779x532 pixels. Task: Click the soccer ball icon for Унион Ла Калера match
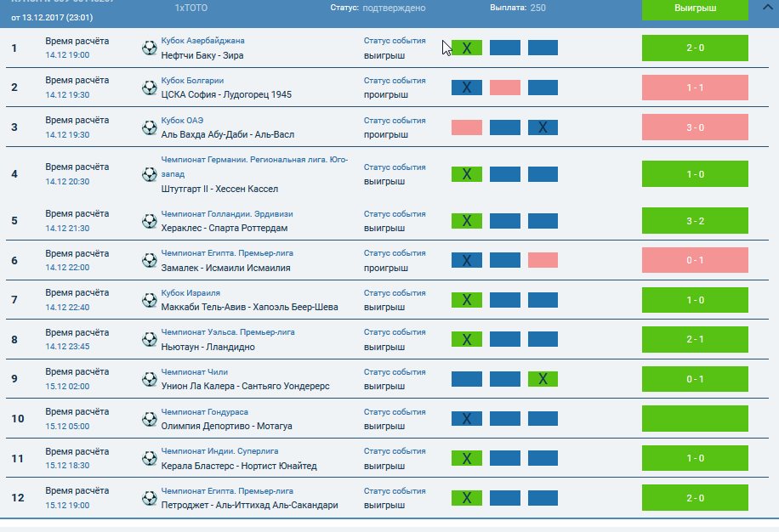[149, 379]
